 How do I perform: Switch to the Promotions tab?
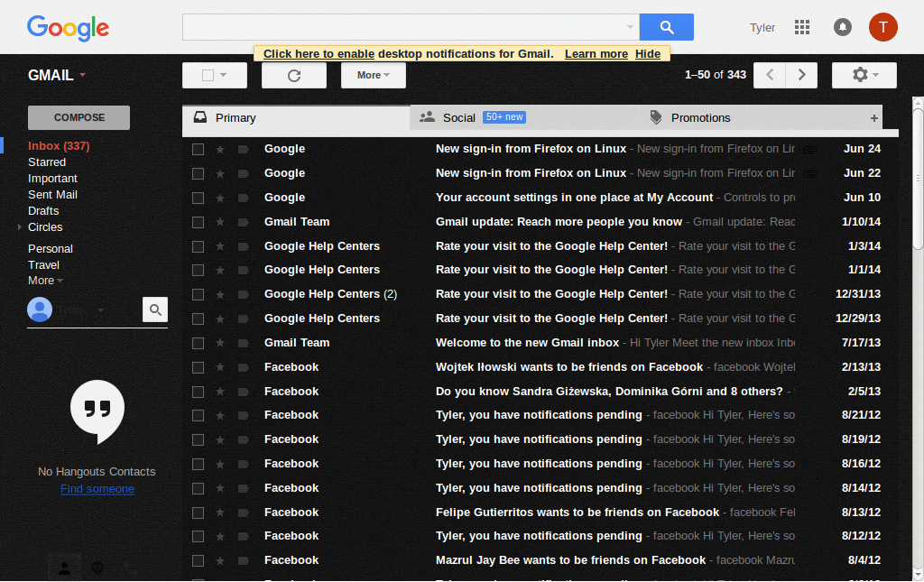(x=752, y=118)
